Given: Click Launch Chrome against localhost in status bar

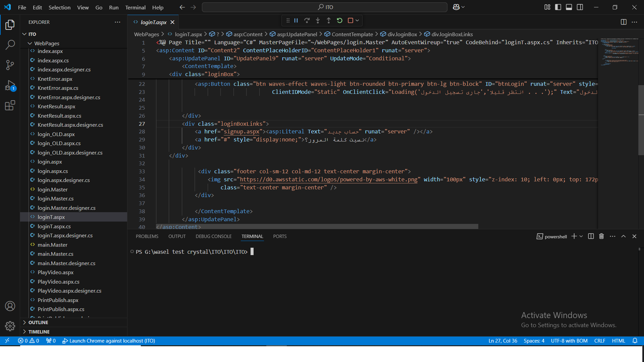Looking at the screenshot, I should [109, 341].
